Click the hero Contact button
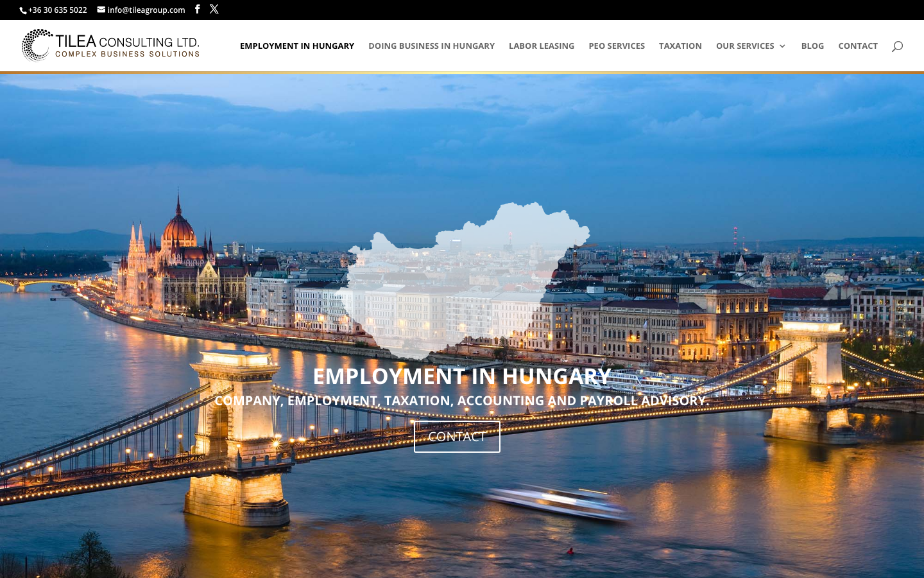 pyautogui.click(x=457, y=437)
